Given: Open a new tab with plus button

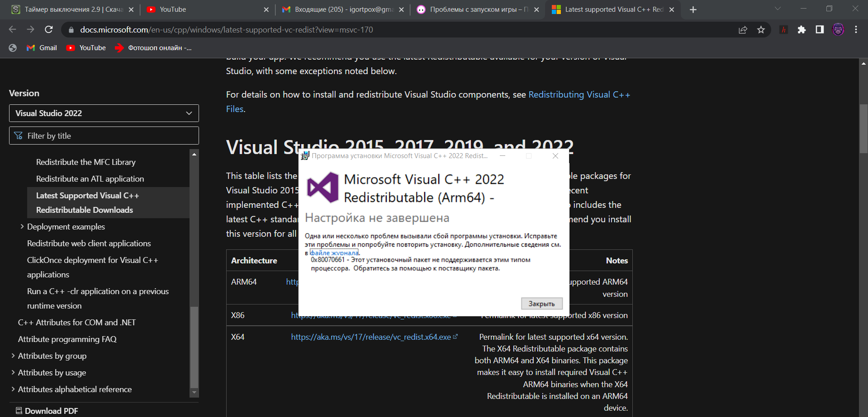Looking at the screenshot, I should click(693, 9).
